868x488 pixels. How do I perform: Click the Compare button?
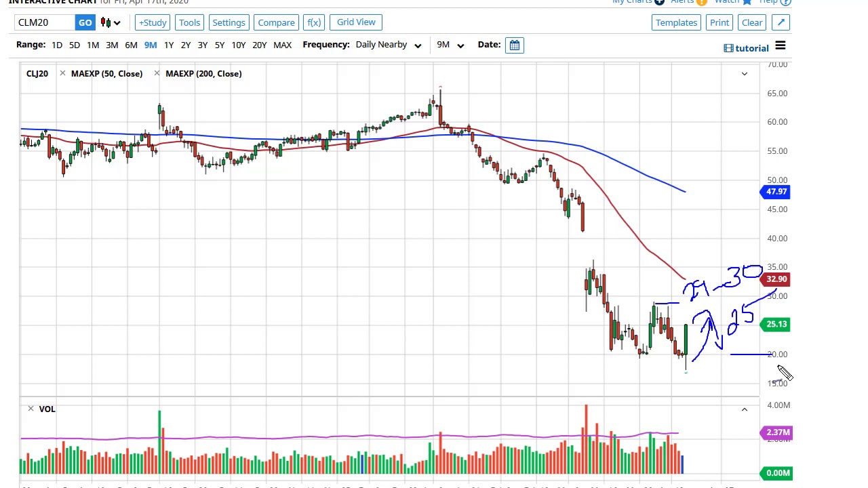point(276,22)
